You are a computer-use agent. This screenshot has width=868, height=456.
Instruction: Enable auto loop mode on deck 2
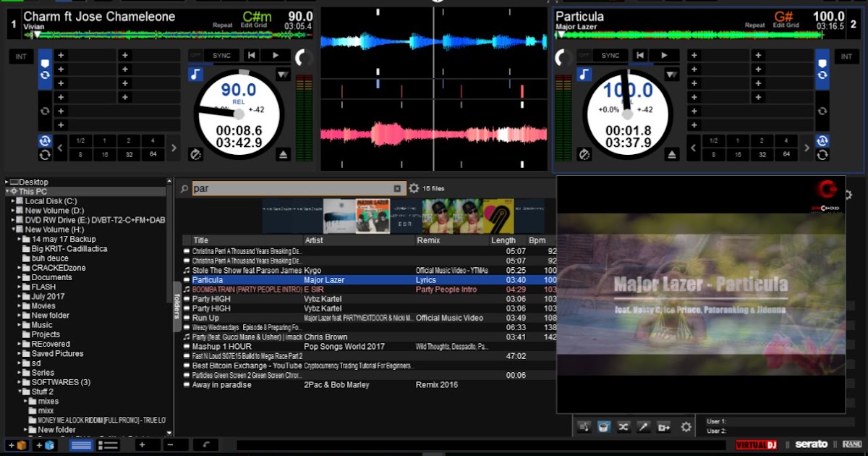822,140
